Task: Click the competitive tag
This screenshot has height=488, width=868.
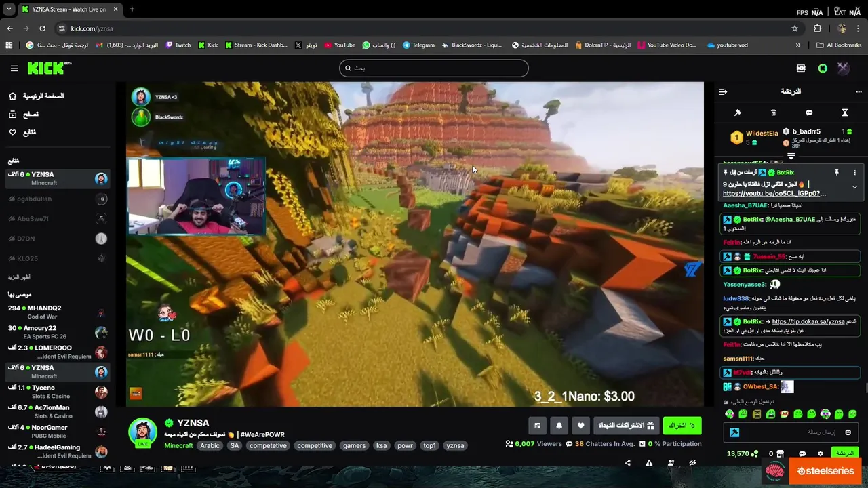Action: [315, 446]
